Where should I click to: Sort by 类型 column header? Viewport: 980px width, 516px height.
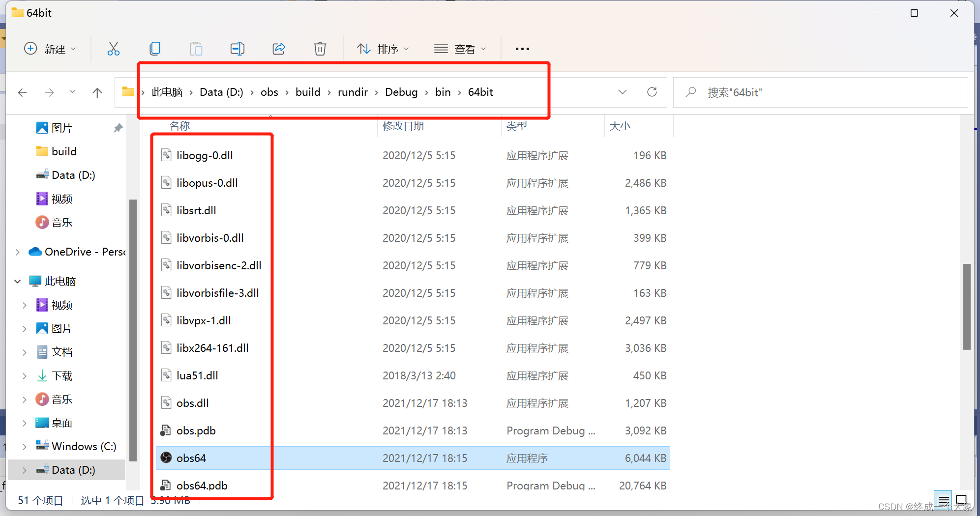click(x=517, y=126)
